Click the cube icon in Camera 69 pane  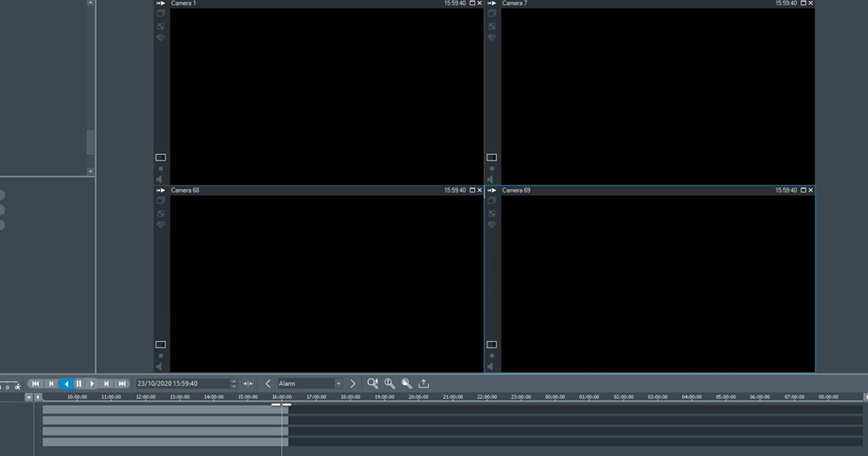(x=491, y=201)
